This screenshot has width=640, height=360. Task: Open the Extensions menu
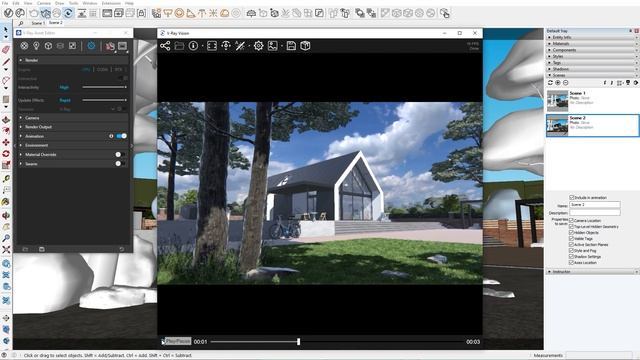111,3
